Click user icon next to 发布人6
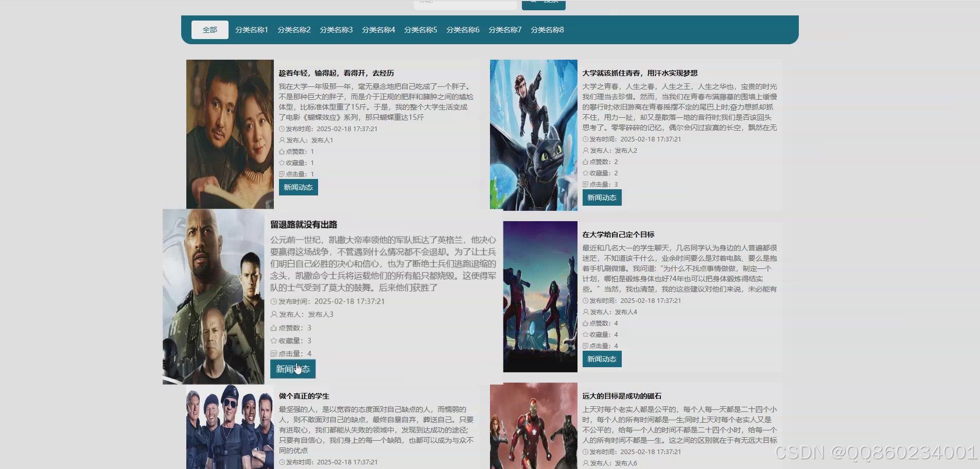 (x=585, y=463)
